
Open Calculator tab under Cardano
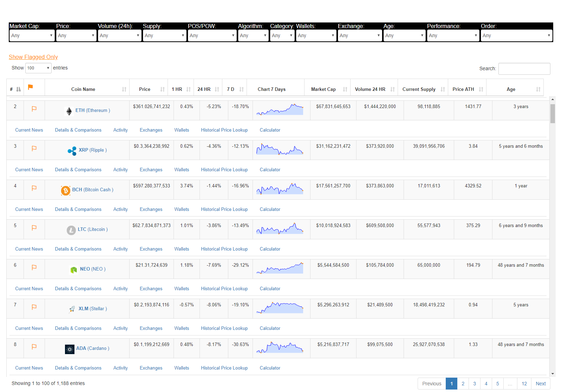click(270, 368)
